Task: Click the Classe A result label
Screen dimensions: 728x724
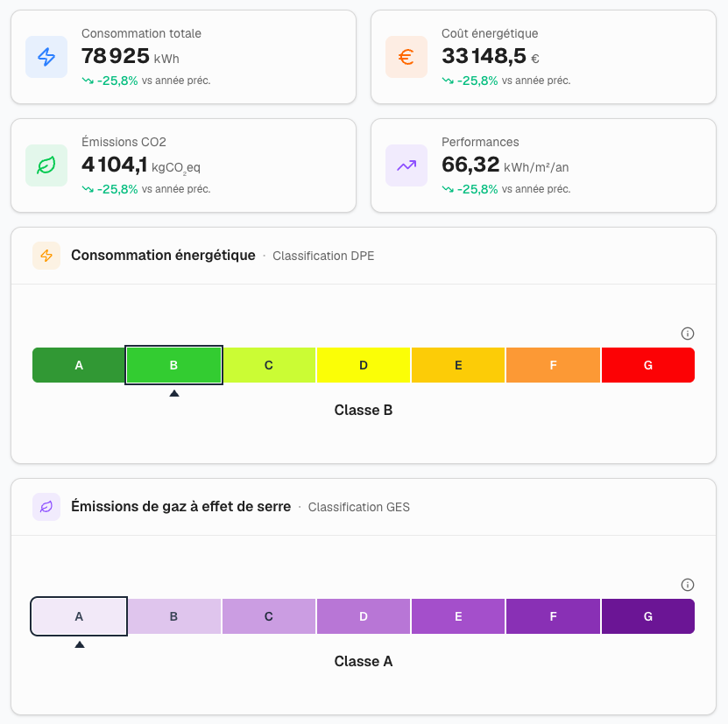Action: coord(364,661)
